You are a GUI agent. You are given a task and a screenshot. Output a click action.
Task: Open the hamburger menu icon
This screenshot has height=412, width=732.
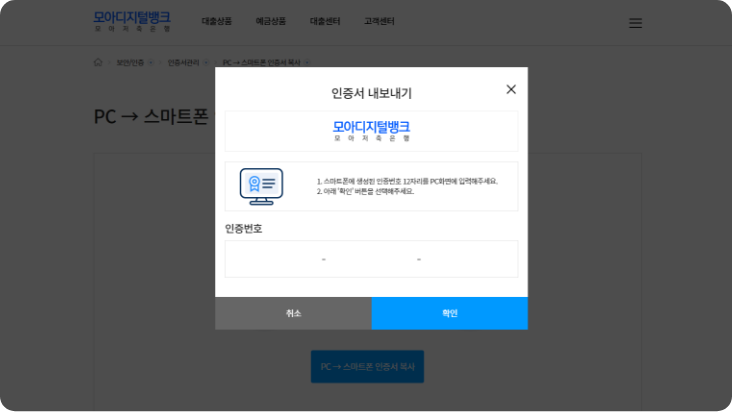click(635, 23)
